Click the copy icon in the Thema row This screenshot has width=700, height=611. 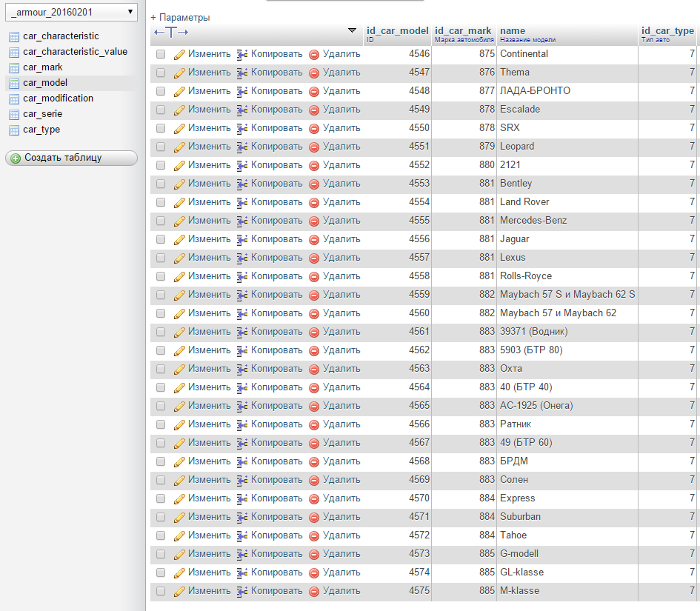coord(242,73)
